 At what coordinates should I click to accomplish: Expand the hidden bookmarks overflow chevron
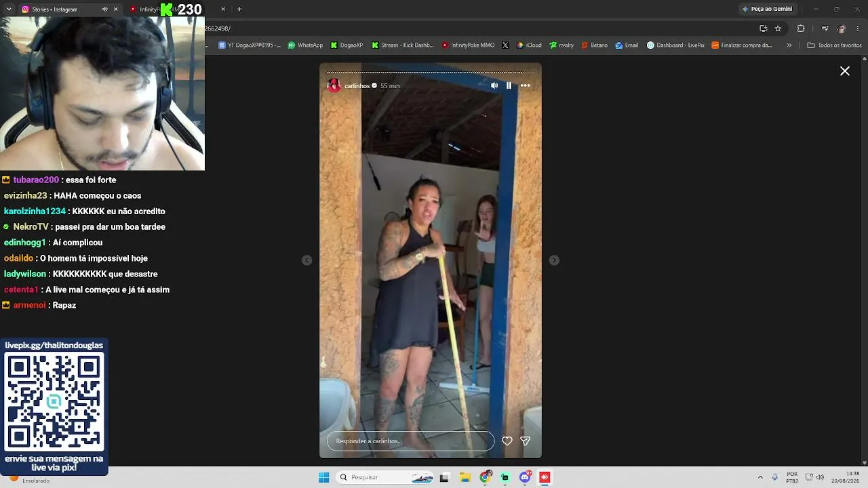pos(789,45)
